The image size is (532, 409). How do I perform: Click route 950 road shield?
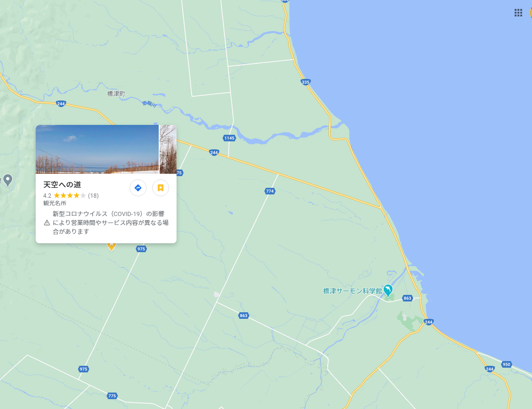[x=506, y=364]
